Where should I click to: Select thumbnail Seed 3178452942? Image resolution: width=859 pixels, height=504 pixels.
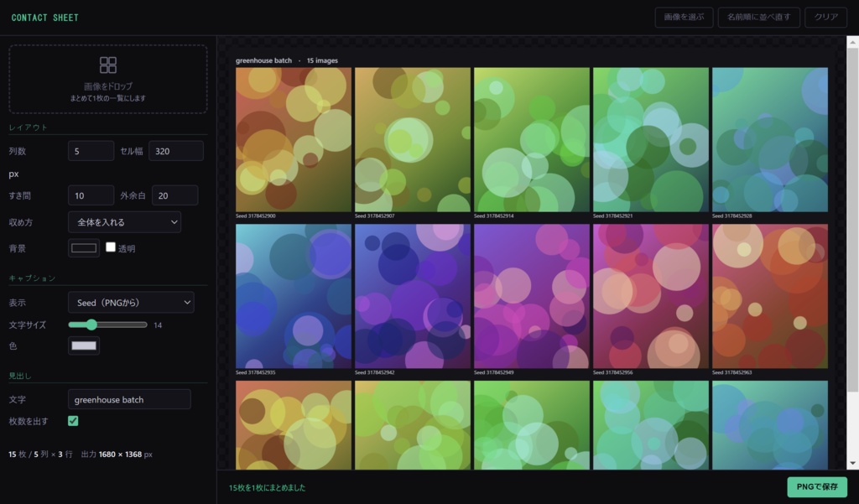413,296
